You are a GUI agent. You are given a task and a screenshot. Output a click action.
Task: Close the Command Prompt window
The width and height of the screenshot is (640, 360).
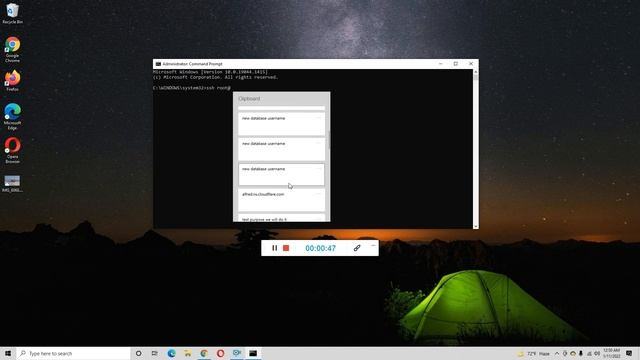[x=471, y=64]
